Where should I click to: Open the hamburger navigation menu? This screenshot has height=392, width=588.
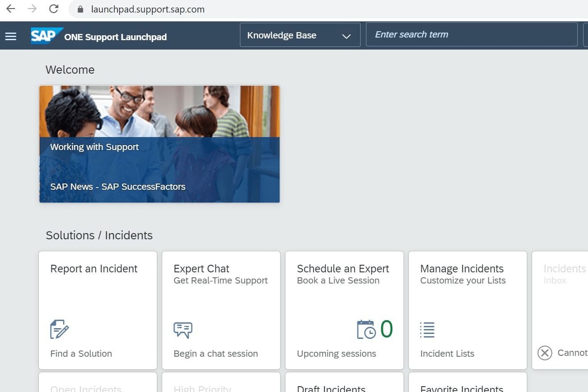point(11,36)
